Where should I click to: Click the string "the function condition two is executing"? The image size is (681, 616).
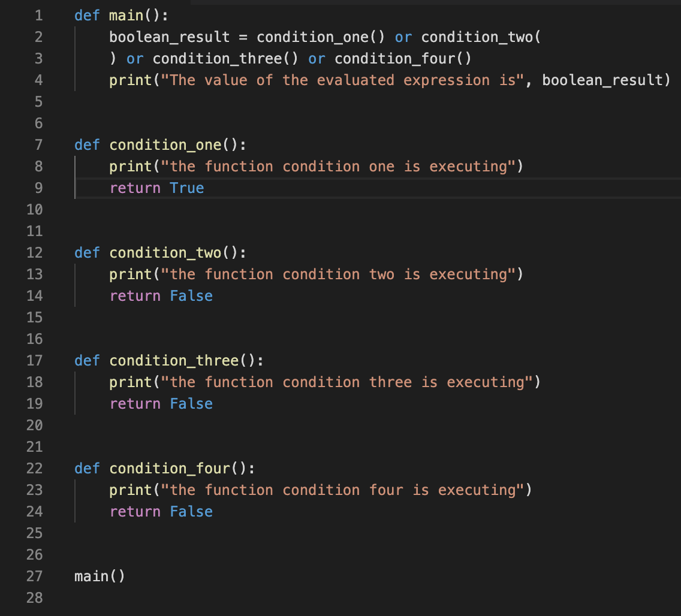pyautogui.click(x=338, y=274)
